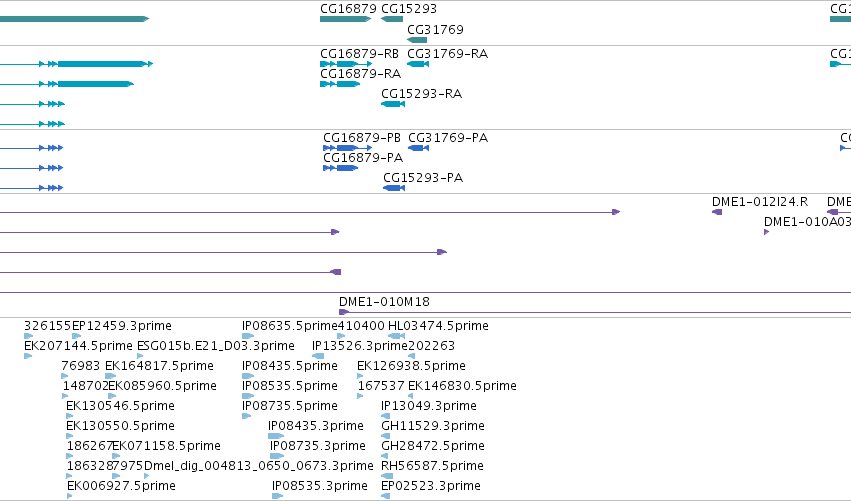Click EK130546.5prime feature
This screenshot has width=851, height=501.
pyautogui.click(x=69, y=416)
